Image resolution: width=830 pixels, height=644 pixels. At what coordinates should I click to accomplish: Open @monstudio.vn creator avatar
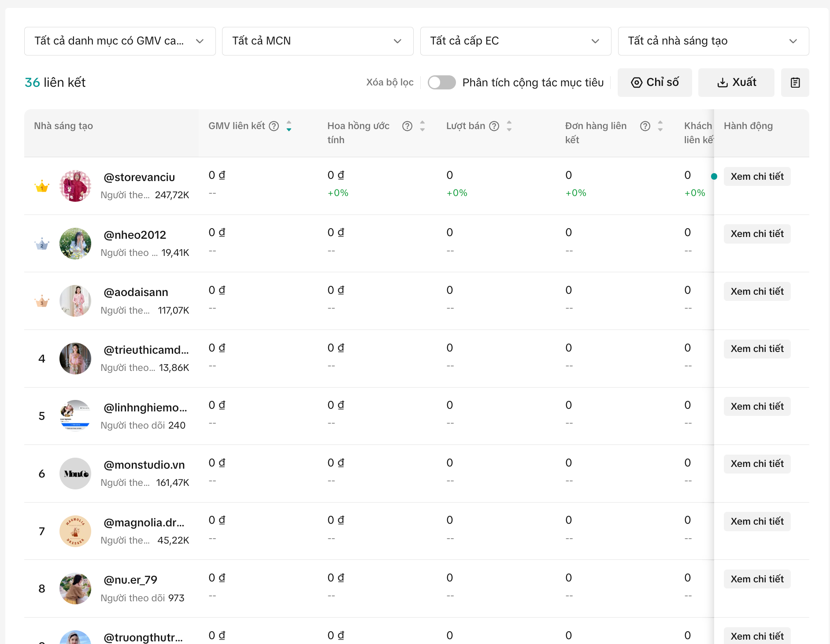coord(75,474)
